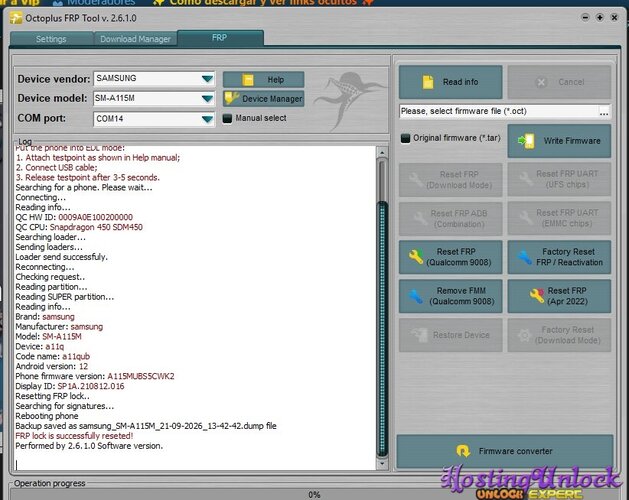Click the yellow document icon on Read info
Screen dimensions: 629x500
point(428,82)
